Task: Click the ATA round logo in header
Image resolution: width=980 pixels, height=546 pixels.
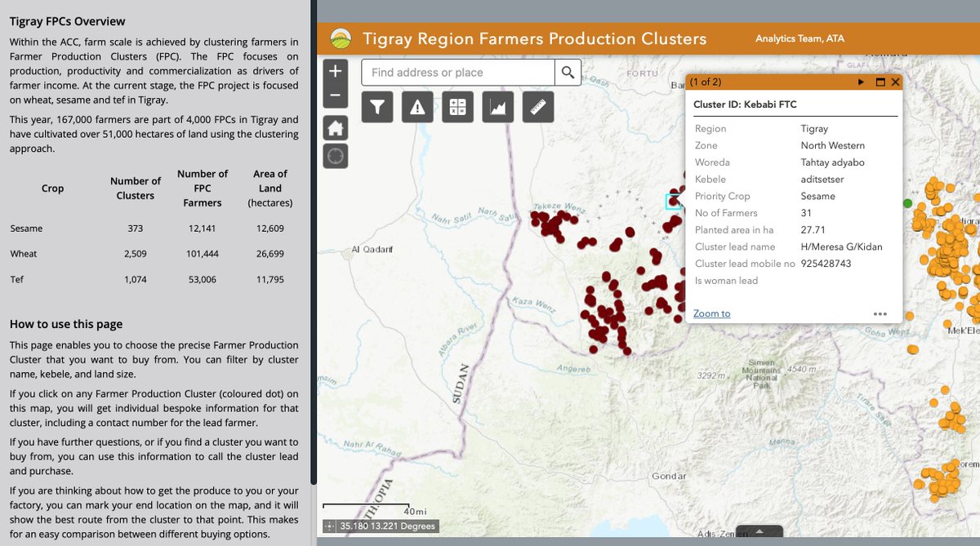Action: 341,39
